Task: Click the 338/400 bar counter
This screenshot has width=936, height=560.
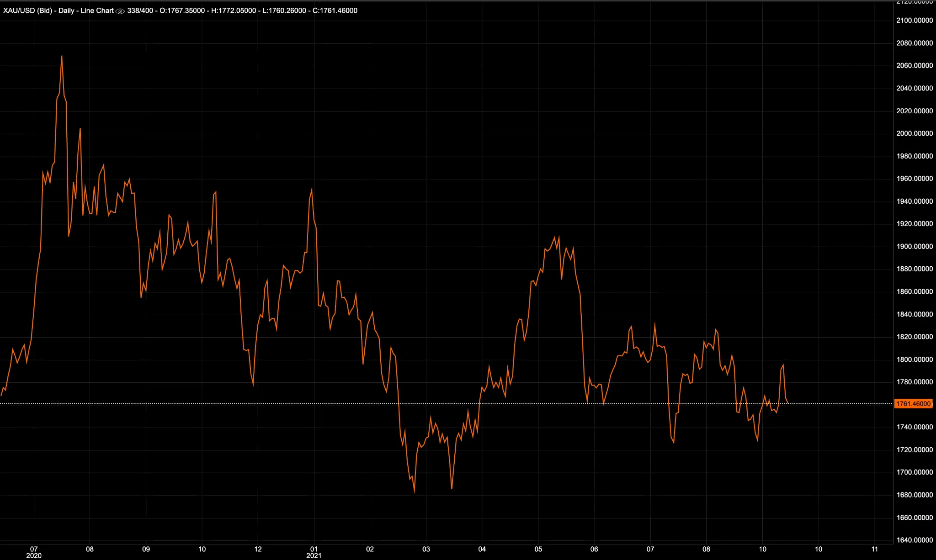Action: [x=140, y=11]
